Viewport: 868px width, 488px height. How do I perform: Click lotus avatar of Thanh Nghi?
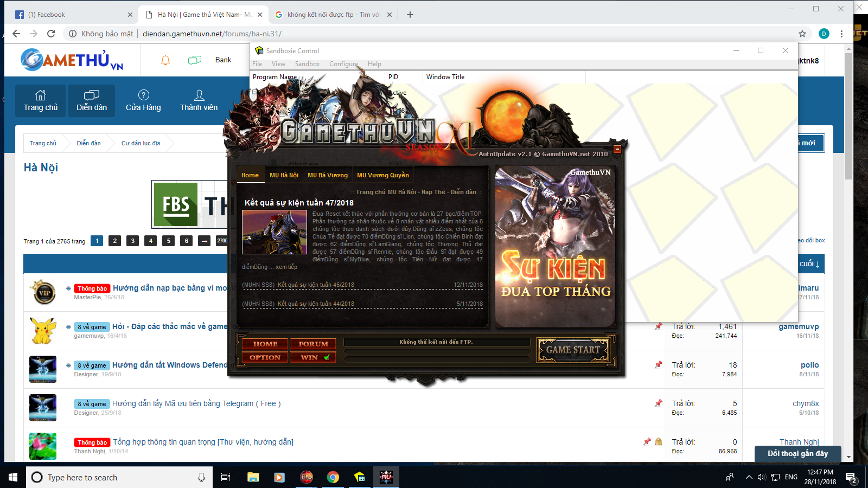tap(43, 446)
